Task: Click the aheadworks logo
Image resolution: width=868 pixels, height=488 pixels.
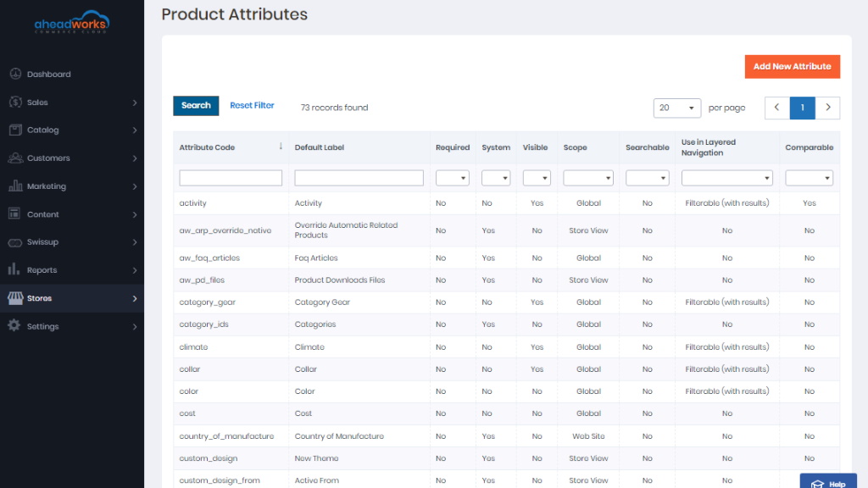Action: (72, 22)
